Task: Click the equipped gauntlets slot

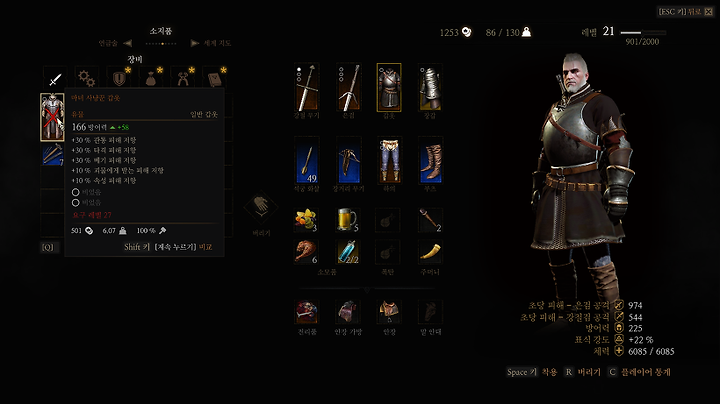Action: point(430,87)
